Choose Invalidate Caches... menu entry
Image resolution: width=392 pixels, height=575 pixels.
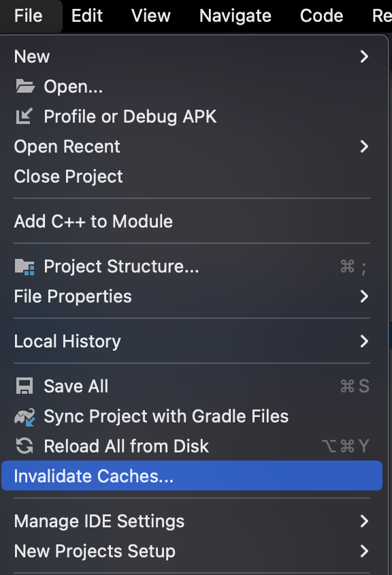point(192,476)
